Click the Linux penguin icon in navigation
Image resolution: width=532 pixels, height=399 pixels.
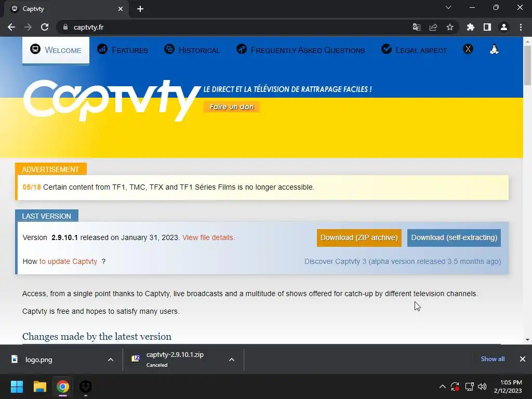[x=495, y=49]
